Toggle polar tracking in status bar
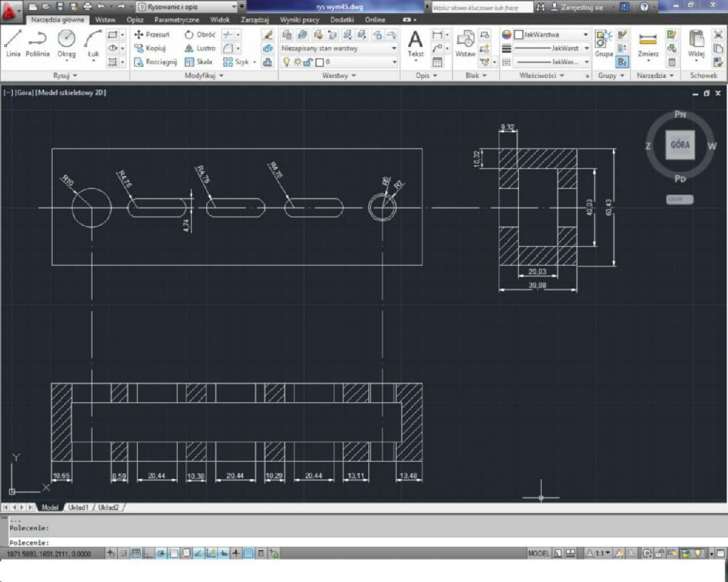Image resolution: width=728 pixels, height=582 pixels. (x=161, y=554)
